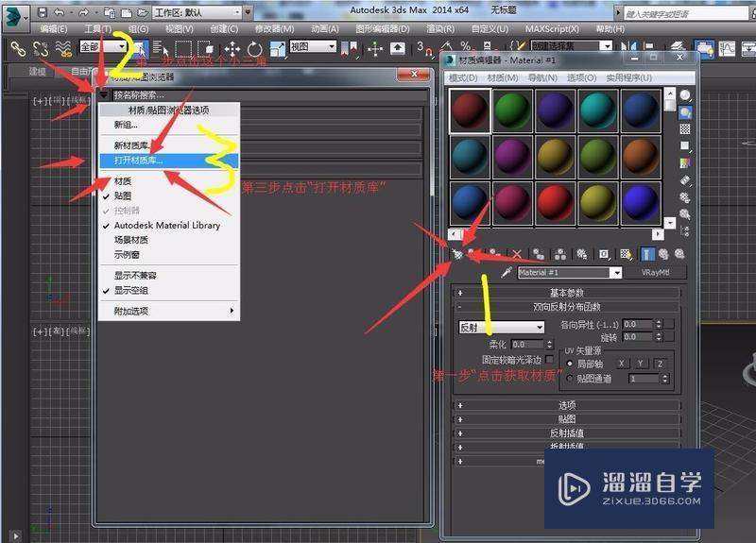756x543 pixels.
Task: Toggle Show Shaded Material in Viewport icon
Action: (626, 254)
